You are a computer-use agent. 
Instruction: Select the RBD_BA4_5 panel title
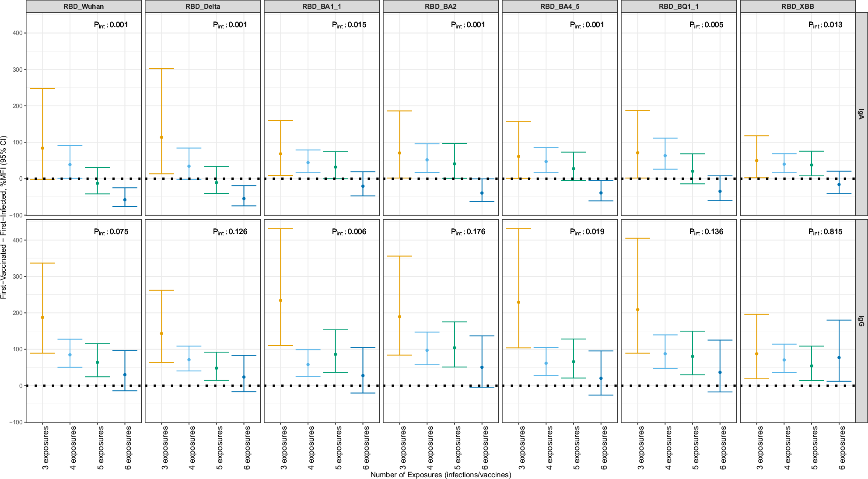[x=560, y=6]
